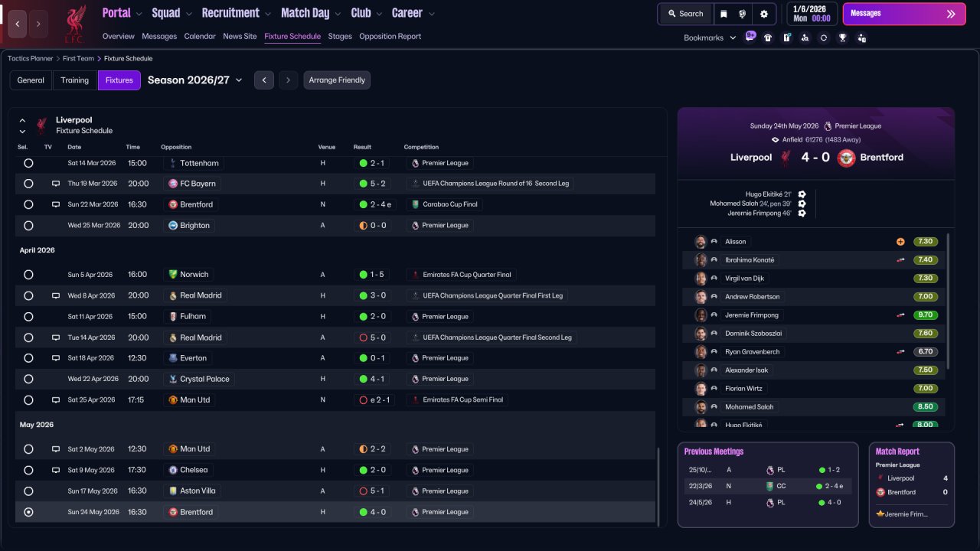Screen dimensions: 980x551
Task: Click the double-arrow on Messages button
Action: tap(951, 14)
